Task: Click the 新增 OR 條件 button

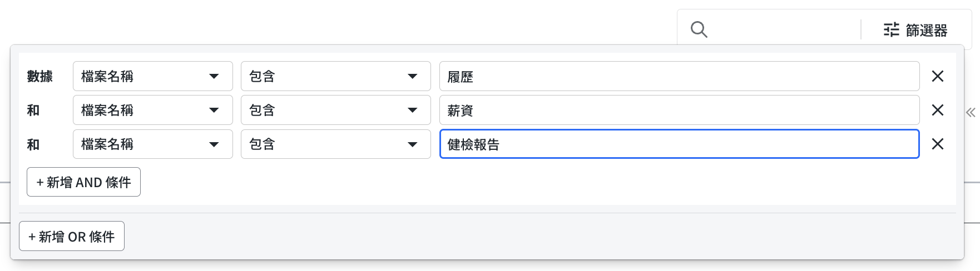Action: [x=72, y=236]
